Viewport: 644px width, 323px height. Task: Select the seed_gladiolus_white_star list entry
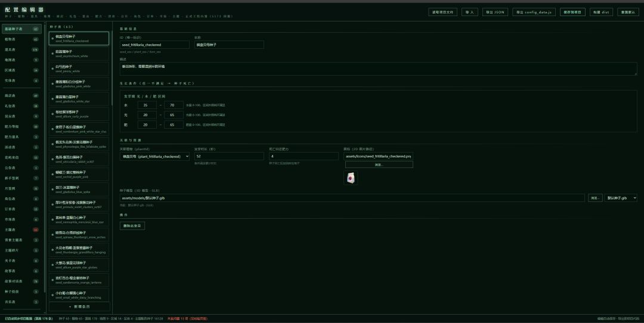(79, 99)
